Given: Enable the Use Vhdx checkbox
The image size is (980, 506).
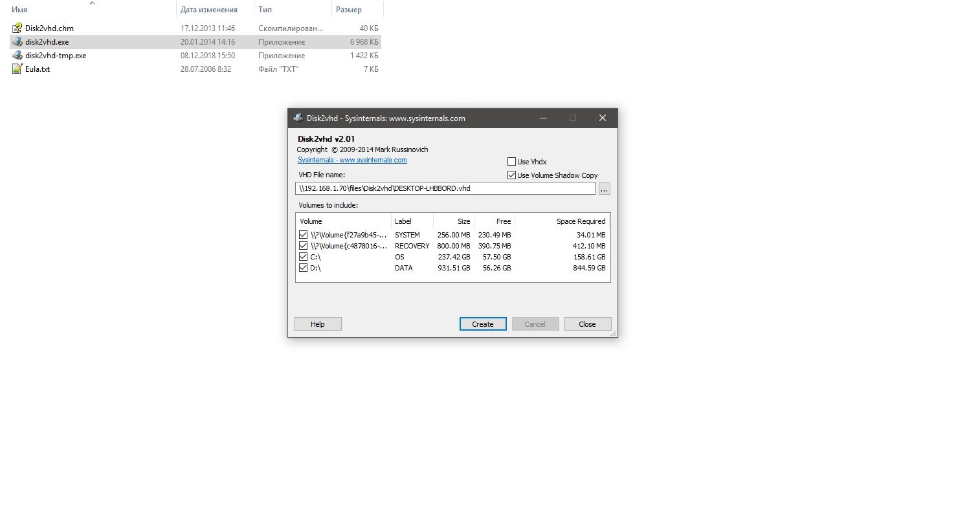Looking at the screenshot, I should [512, 162].
